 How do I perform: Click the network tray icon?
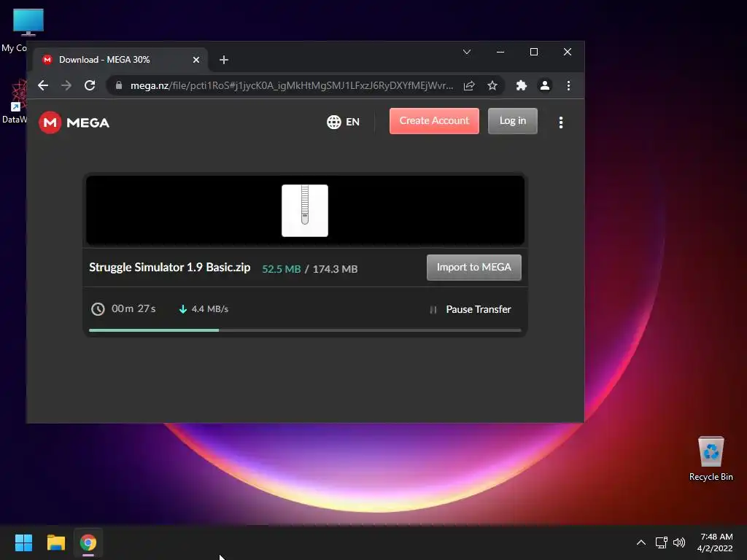point(661,542)
